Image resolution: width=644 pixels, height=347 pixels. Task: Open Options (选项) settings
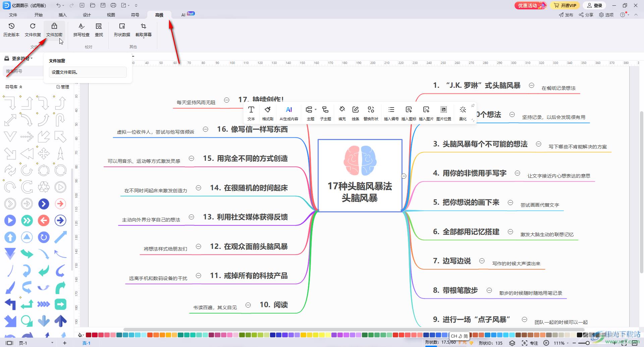click(606, 15)
